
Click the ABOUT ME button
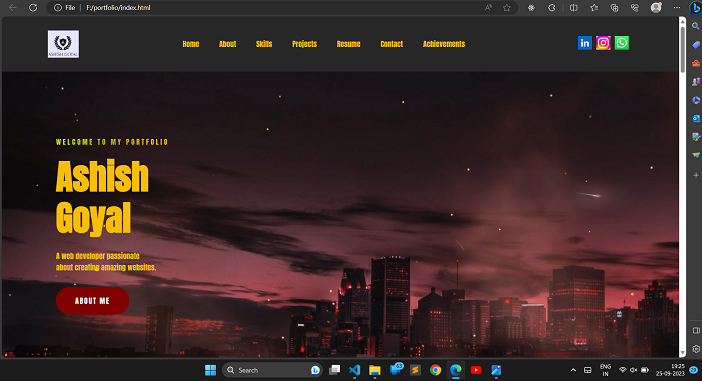92,301
